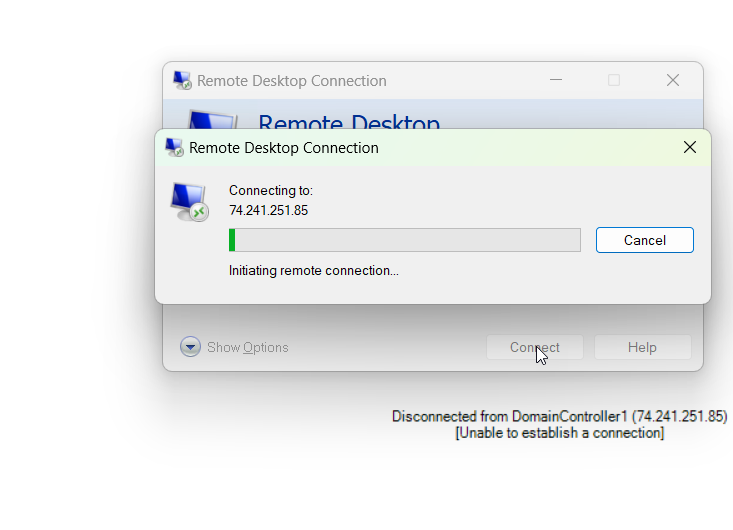Screen dimensions: 733x530
Task: Click 'Disconnected from DomainController1' message
Action: [x=560, y=416]
